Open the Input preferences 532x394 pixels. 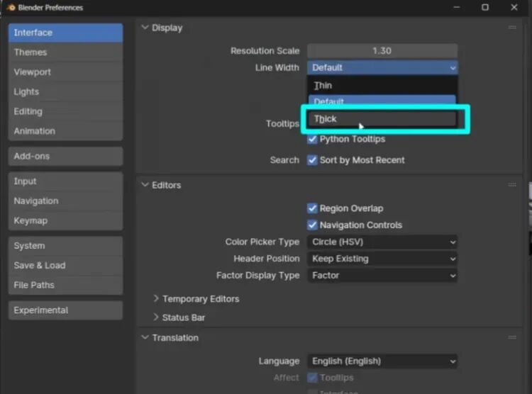65,181
